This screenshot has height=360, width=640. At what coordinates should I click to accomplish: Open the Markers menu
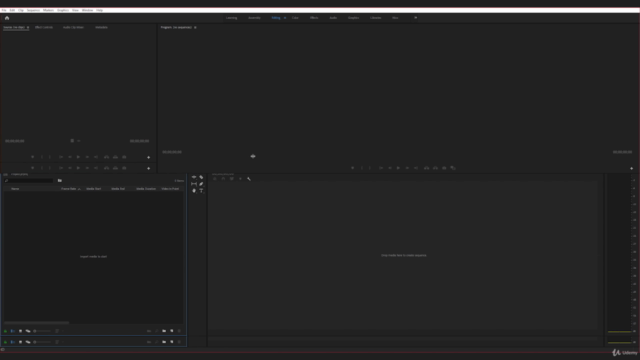[49, 10]
